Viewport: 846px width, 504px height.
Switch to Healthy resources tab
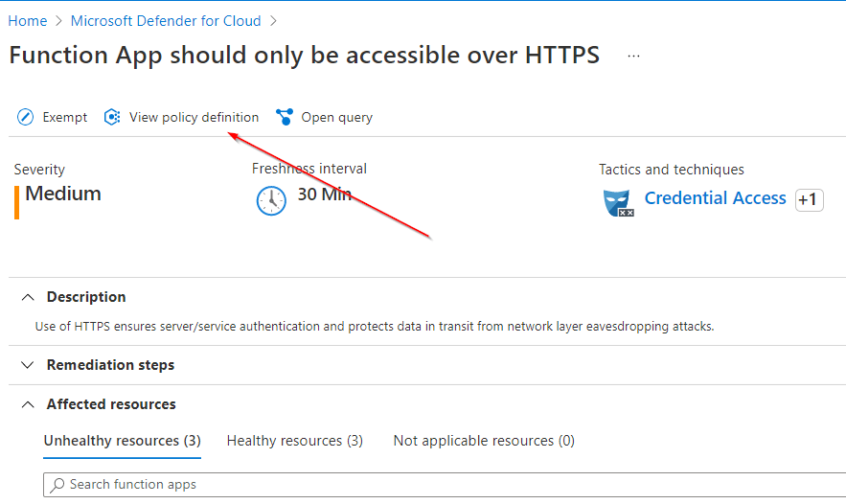tap(294, 441)
